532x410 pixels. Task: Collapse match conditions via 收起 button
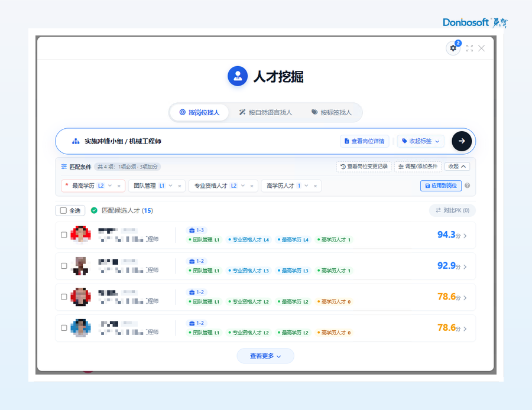pyautogui.click(x=457, y=167)
